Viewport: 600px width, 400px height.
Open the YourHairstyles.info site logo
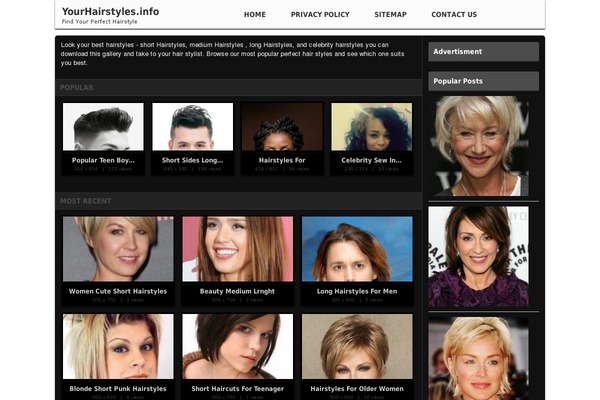point(110,12)
